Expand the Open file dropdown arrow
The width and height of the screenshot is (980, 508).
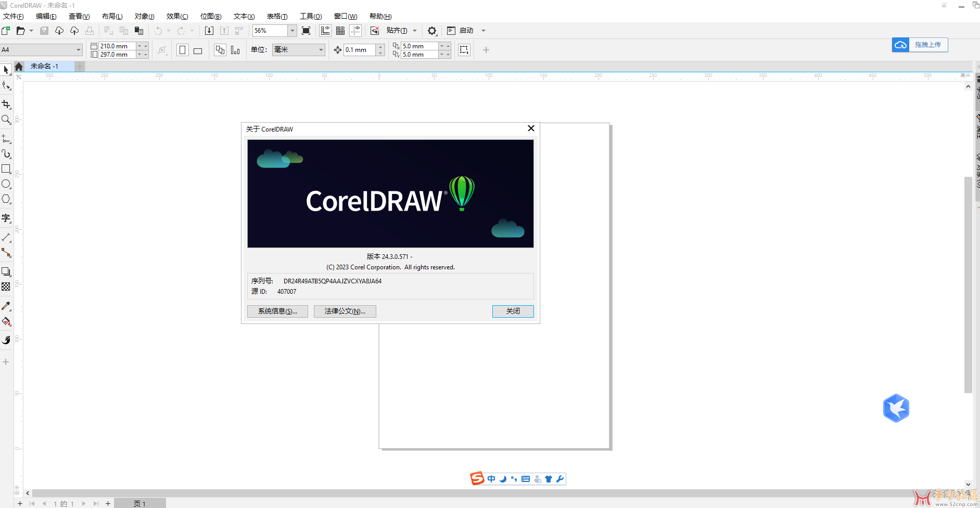31,31
